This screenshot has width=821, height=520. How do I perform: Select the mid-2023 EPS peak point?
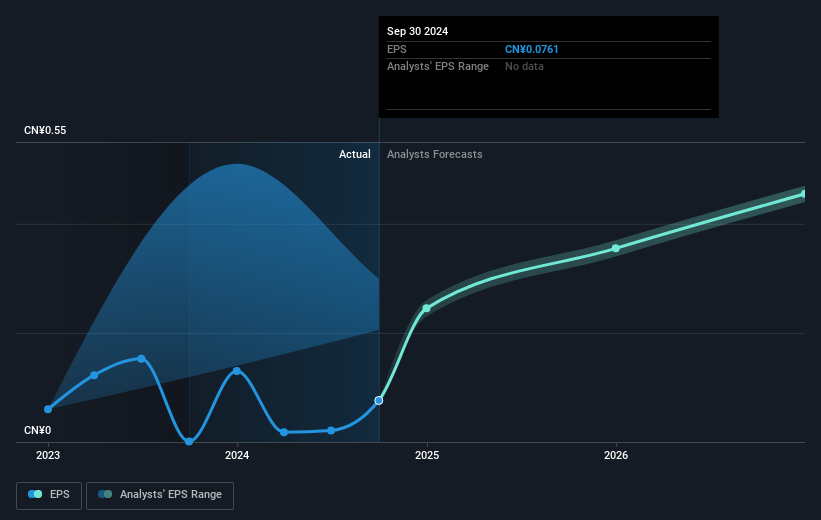pyautogui.click(x=141, y=359)
